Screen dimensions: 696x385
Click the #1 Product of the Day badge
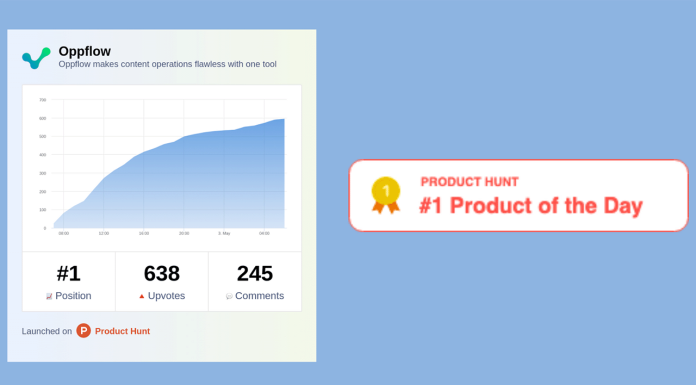[x=518, y=195]
